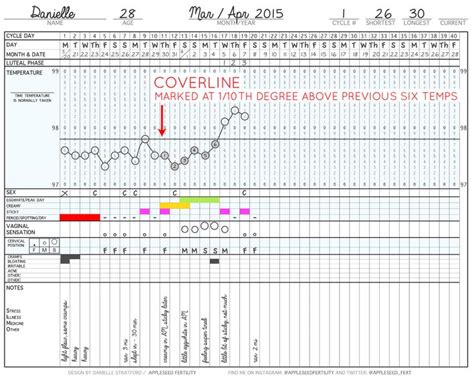
Task: Click the luteal phase day 3 entry
Action: pos(244,63)
